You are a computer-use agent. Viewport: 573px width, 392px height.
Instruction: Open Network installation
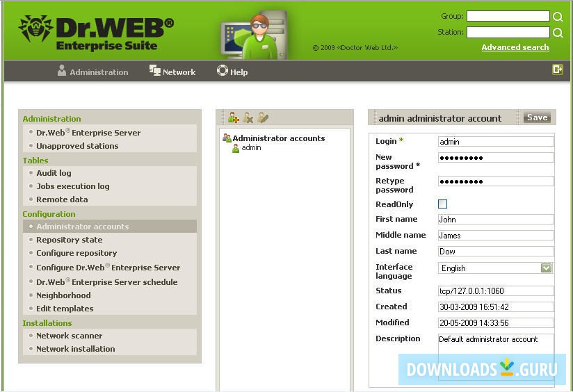75,349
